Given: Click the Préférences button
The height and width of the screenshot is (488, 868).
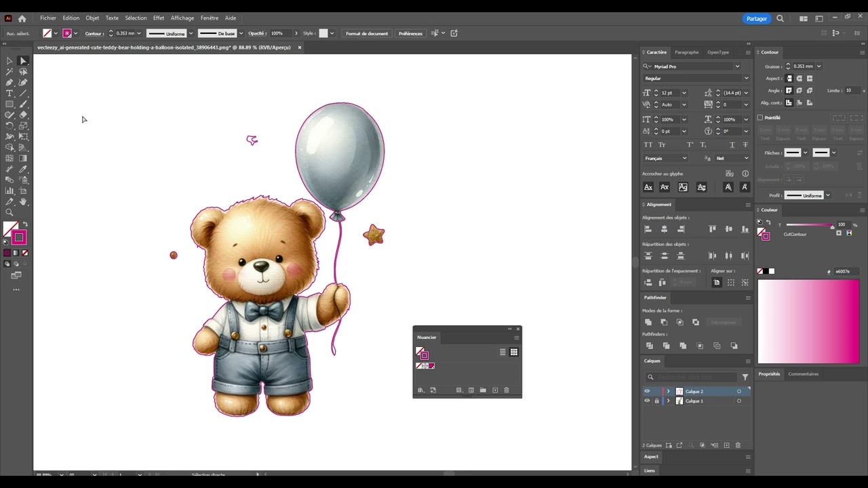Looking at the screenshot, I should click(410, 33).
